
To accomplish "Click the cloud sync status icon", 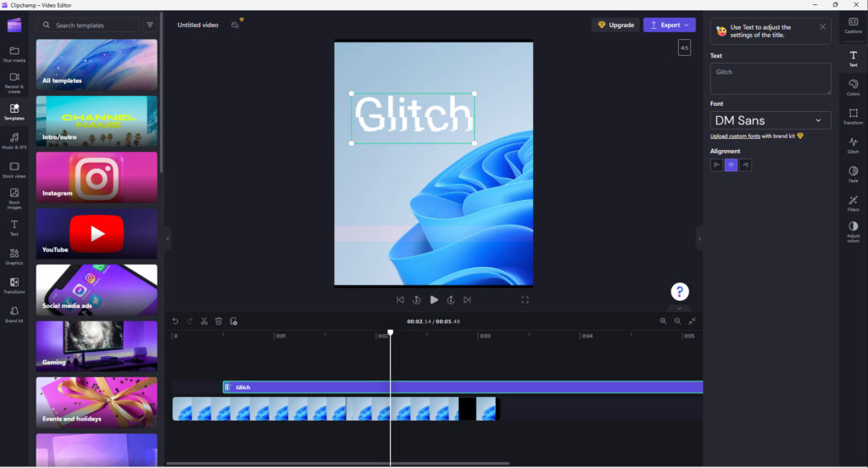I will (x=236, y=25).
